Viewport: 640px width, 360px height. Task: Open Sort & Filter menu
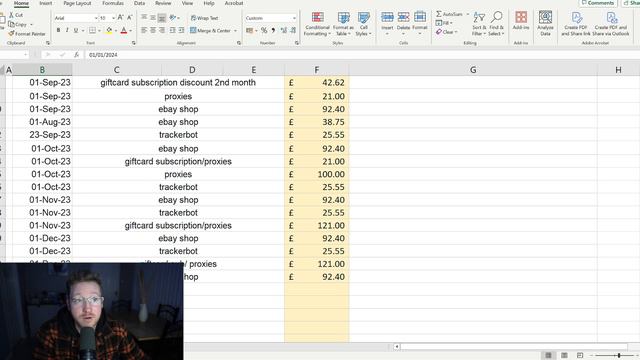(479, 24)
